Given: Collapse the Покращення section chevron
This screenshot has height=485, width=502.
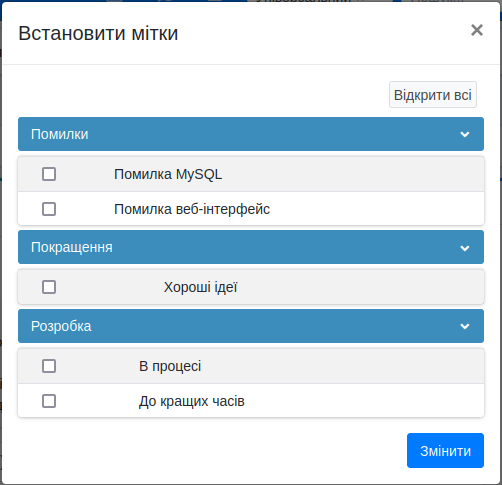Looking at the screenshot, I should (x=465, y=248).
